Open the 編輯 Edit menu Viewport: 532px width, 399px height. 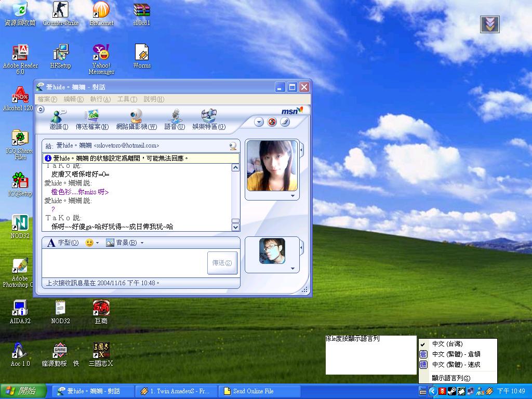click(74, 99)
